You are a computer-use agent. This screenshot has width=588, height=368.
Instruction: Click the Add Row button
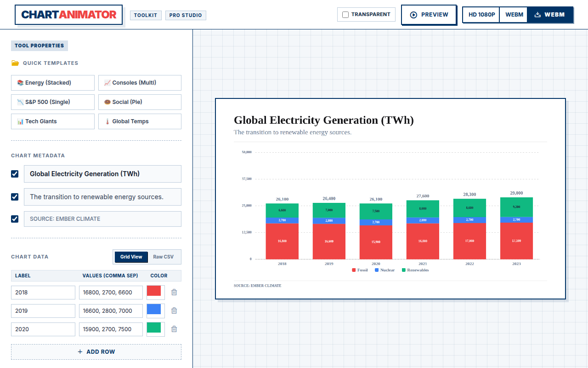(x=96, y=352)
